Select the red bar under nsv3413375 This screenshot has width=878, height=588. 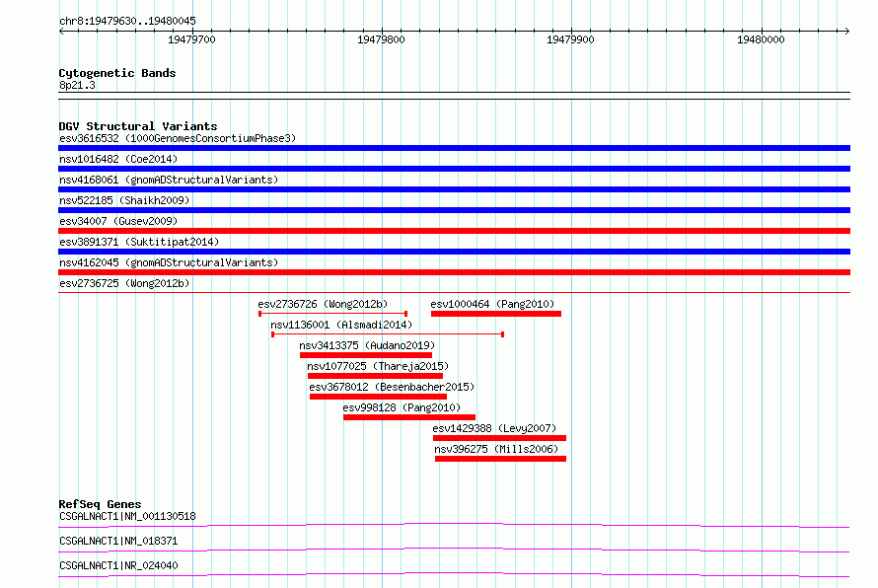coord(366,355)
